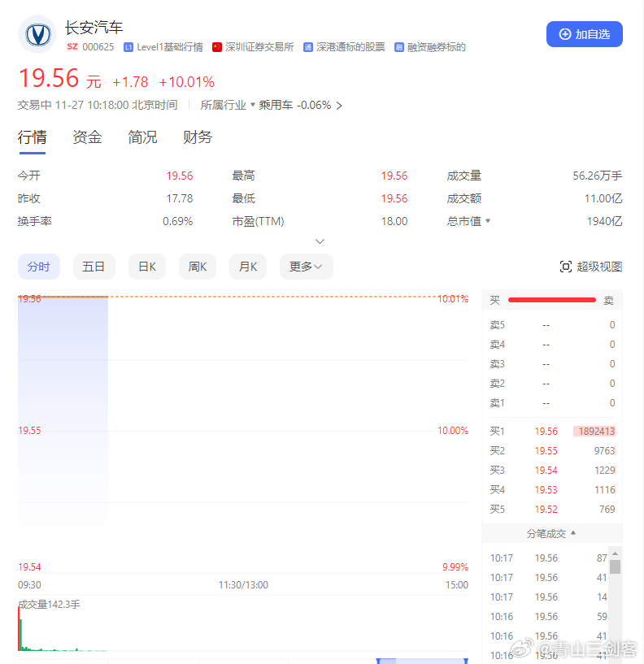Click the arrow next to 乘用车 industry
Viewport: 644px width, 664px height.
click(339, 106)
